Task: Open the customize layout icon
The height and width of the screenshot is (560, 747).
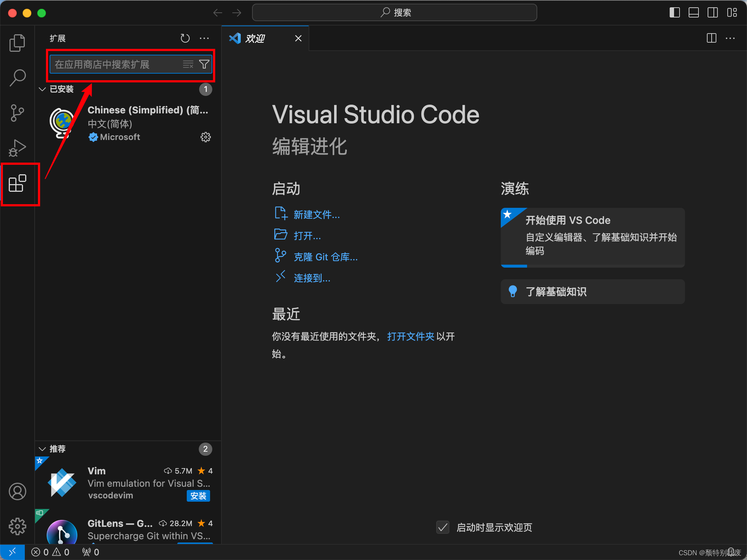Action: tap(732, 12)
